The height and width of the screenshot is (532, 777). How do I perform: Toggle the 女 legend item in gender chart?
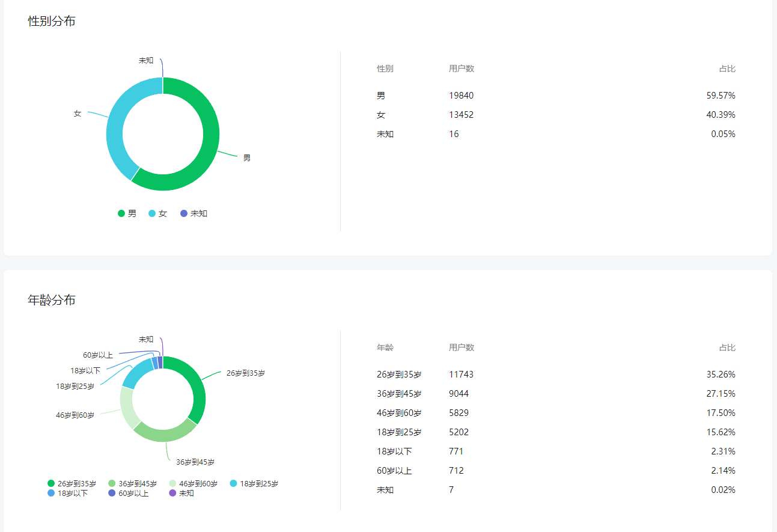158,213
